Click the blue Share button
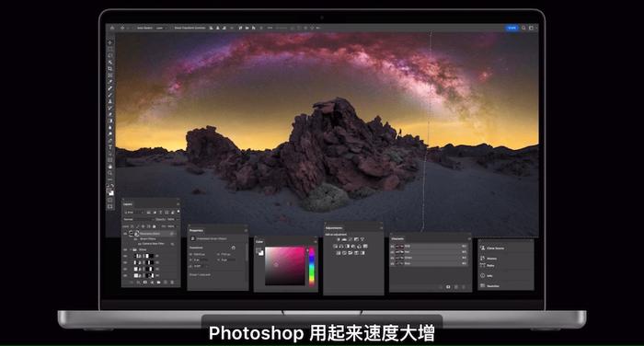This screenshot has height=346, width=644. click(512, 28)
